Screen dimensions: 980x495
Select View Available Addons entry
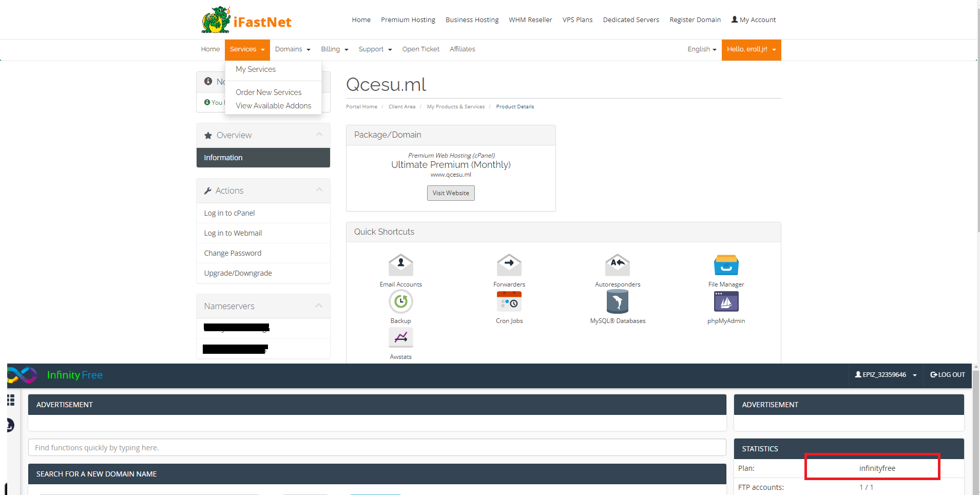click(274, 106)
